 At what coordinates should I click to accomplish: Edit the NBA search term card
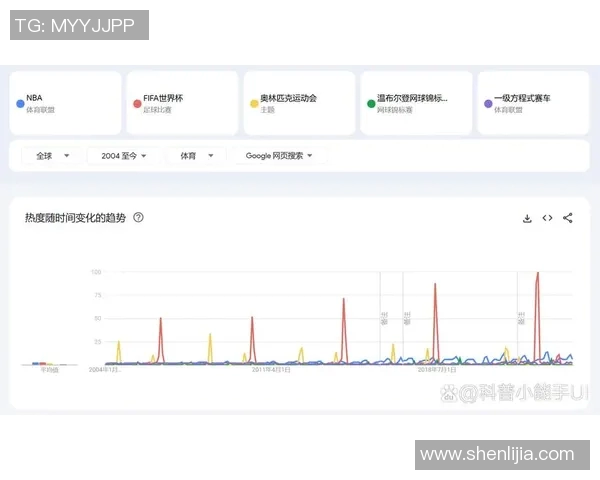(x=65, y=103)
